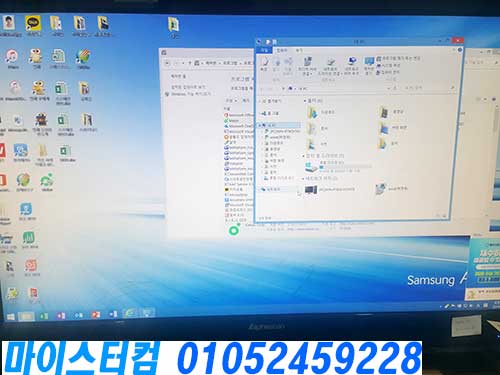This screenshot has height=375, width=500.
Task: Launch Word from the taskbar
Action: coord(113,314)
